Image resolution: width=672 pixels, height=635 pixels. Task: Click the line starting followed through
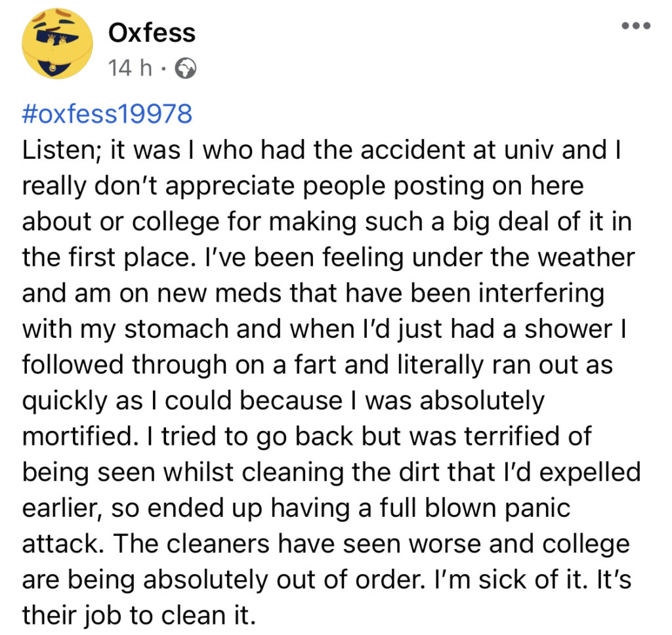(317, 365)
